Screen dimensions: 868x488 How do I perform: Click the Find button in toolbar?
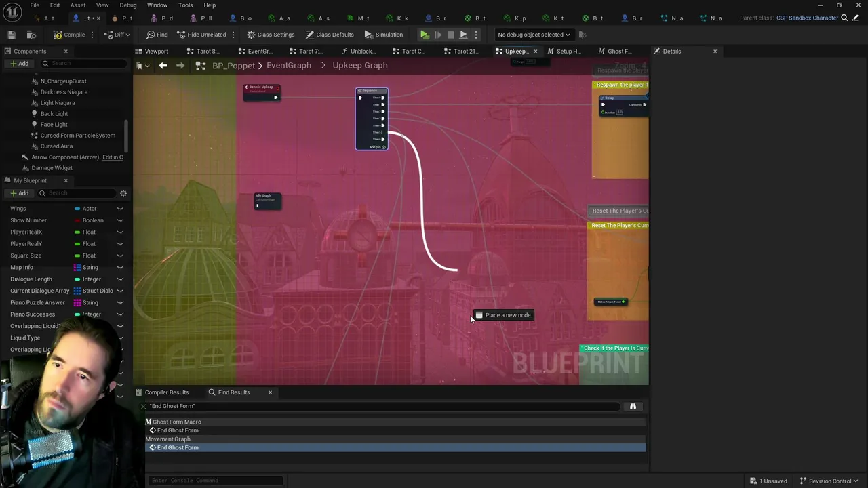tap(157, 35)
